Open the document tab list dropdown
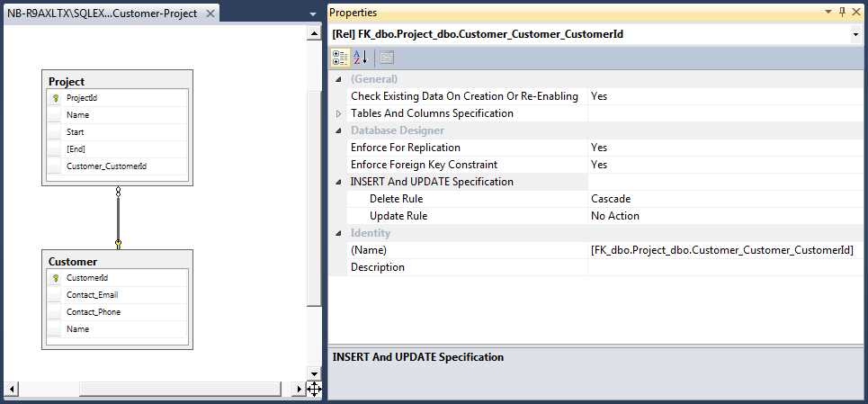This screenshot has width=868, height=404. pyautogui.click(x=313, y=13)
